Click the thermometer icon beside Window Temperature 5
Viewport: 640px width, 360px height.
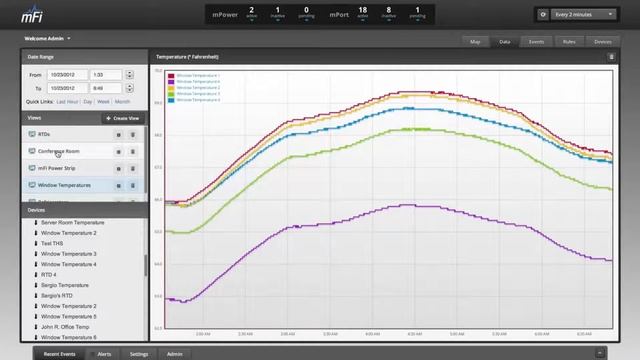click(36, 316)
